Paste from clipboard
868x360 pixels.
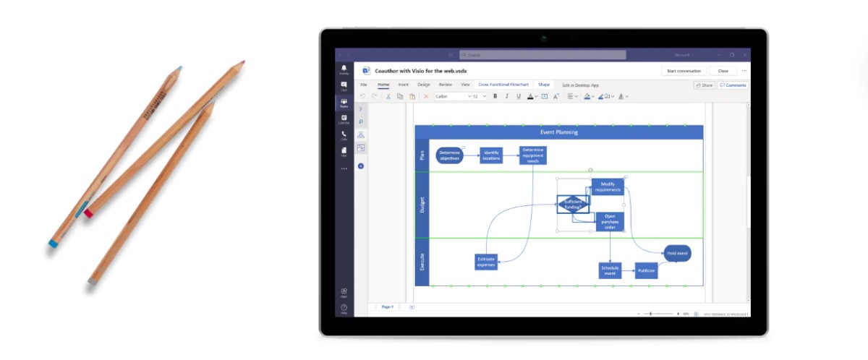pyautogui.click(x=412, y=96)
